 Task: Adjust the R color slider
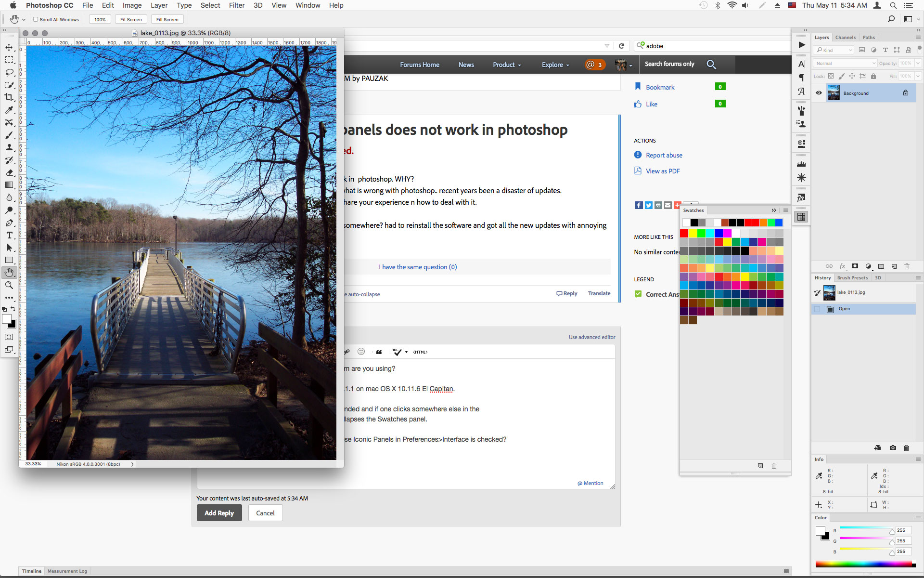coord(892,531)
